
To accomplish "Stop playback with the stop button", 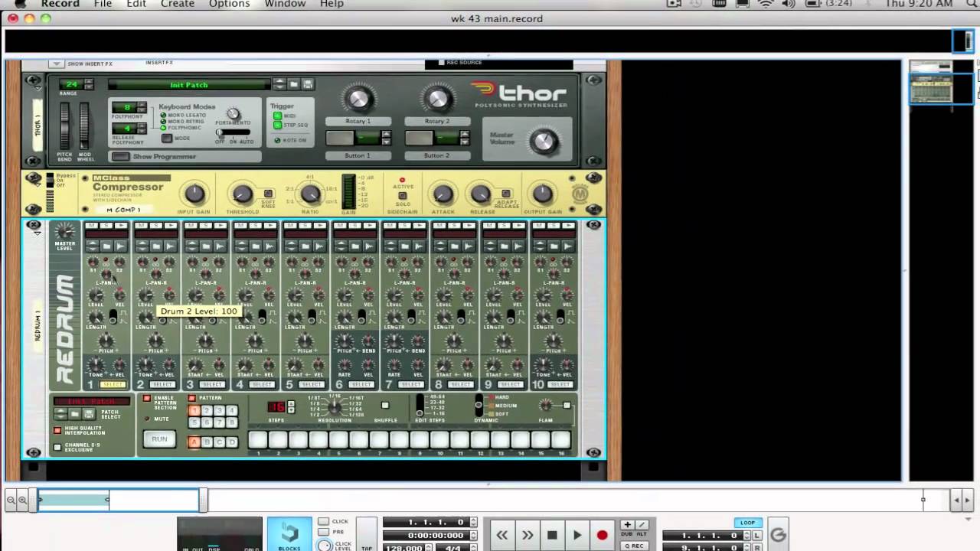I will point(552,535).
